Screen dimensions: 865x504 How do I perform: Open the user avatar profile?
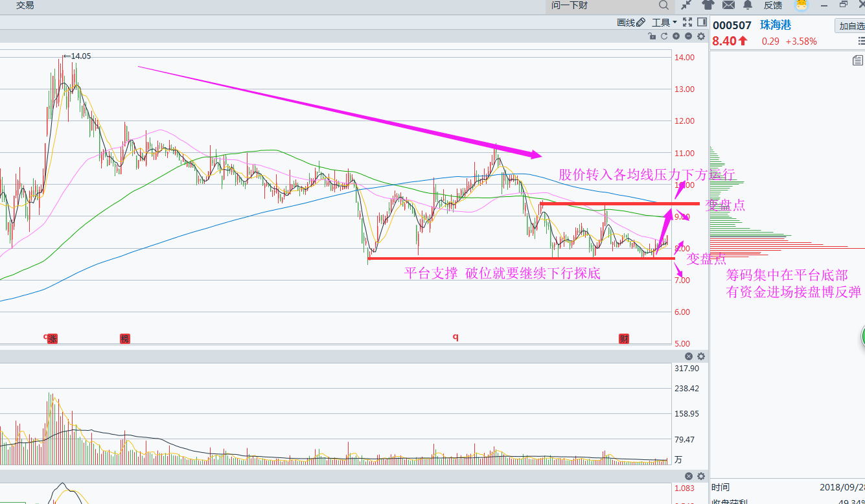pos(802,5)
